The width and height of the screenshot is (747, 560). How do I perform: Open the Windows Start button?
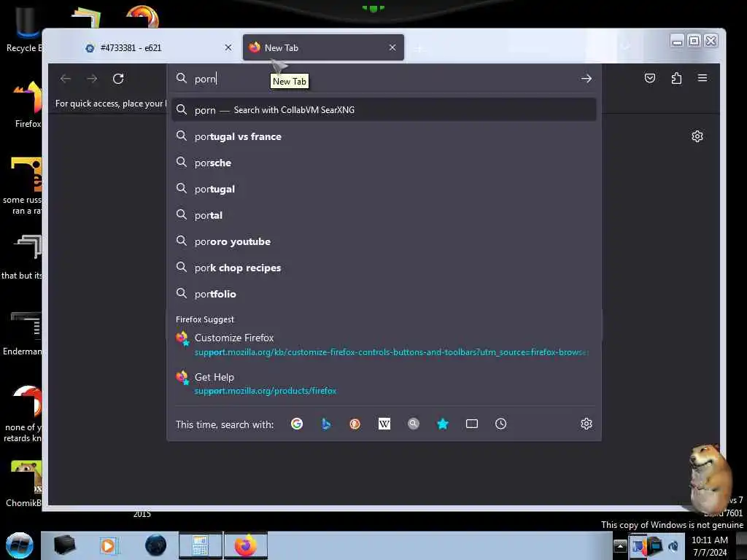(x=20, y=545)
